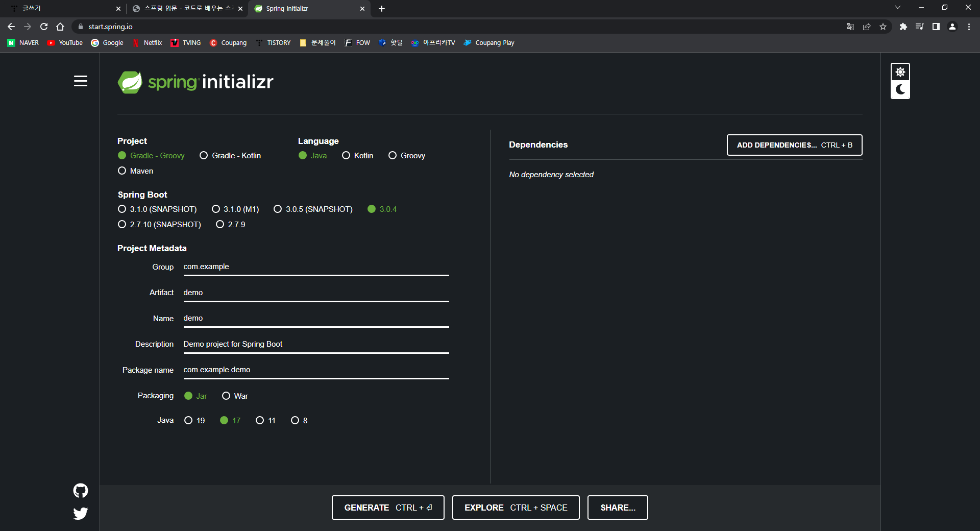Select Spring Boot 3.0.5 (SNAPSHOT)
This screenshot has width=980, height=531.
313,209
